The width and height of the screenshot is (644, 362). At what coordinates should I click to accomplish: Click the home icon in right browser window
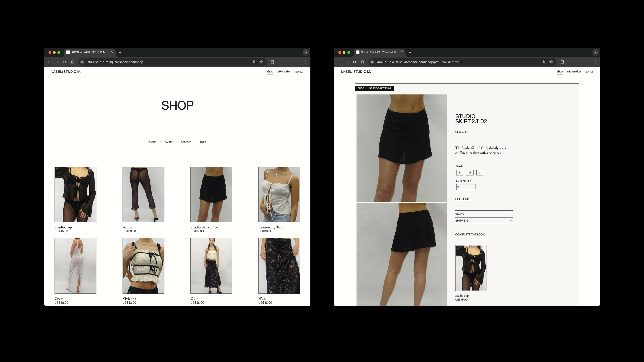[x=362, y=62]
